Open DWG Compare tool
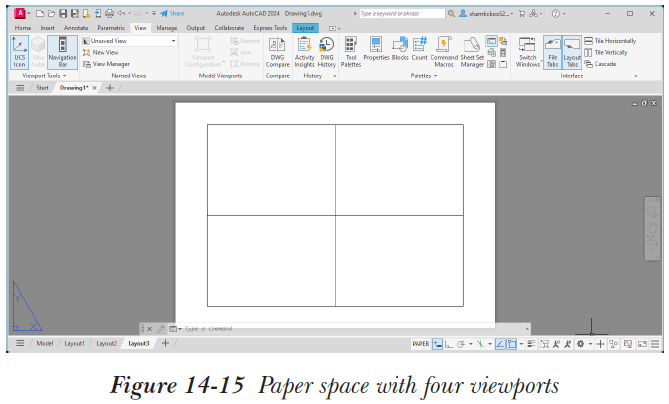Image resolution: width=669 pixels, height=404 pixels. click(277, 52)
